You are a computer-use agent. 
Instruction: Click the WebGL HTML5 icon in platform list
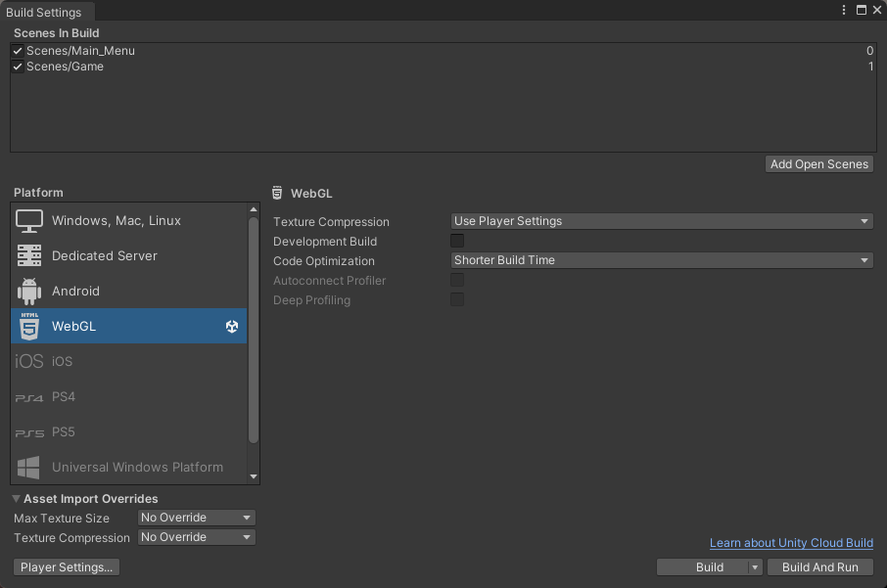pos(29,327)
